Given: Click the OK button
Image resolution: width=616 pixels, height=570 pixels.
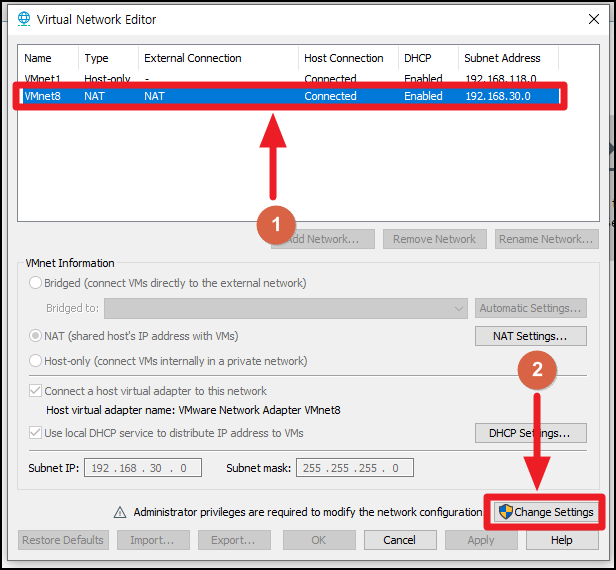Looking at the screenshot, I should coord(319,540).
